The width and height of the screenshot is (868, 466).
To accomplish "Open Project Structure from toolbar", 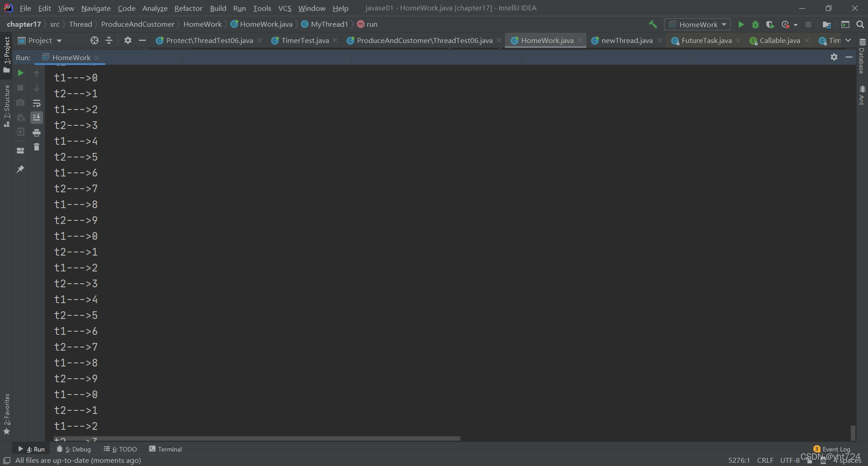I will point(827,24).
